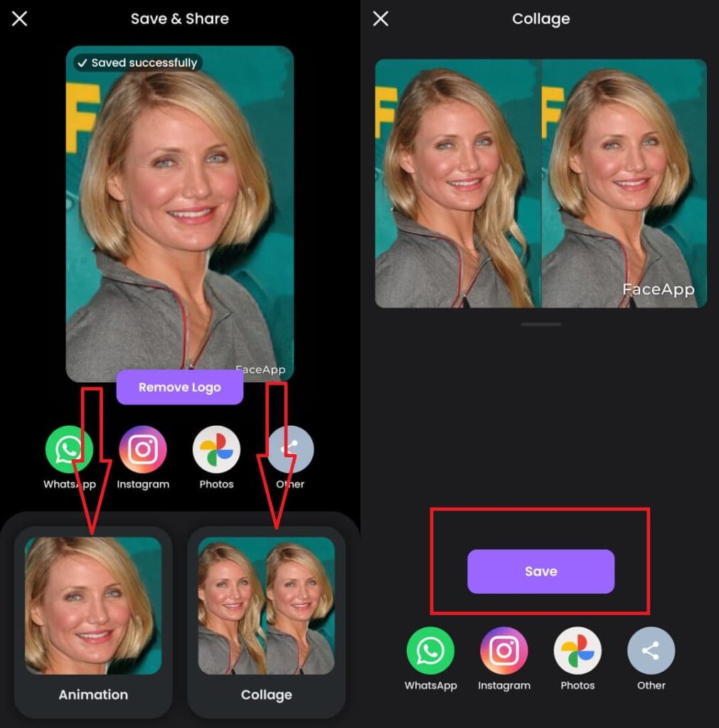Close the Collage screen
Image resolution: width=719 pixels, height=728 pixels.
(380, 19)
